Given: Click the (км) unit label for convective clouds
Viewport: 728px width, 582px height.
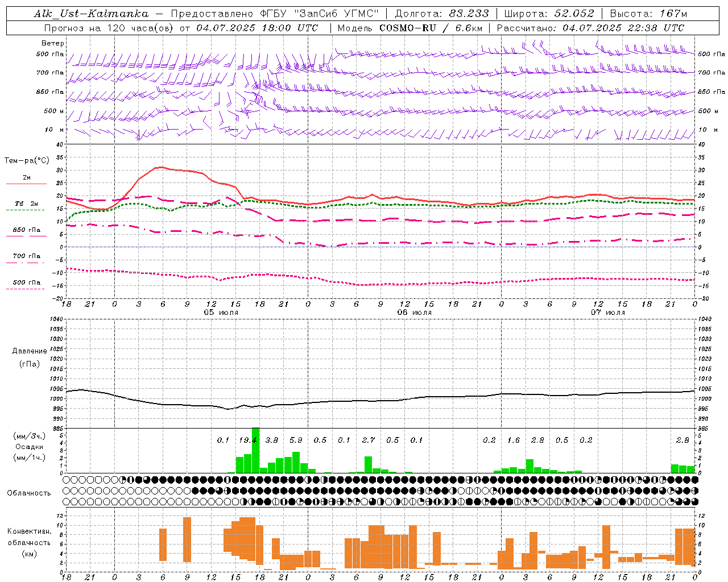Looking at the screenshot, I should 29,554.
